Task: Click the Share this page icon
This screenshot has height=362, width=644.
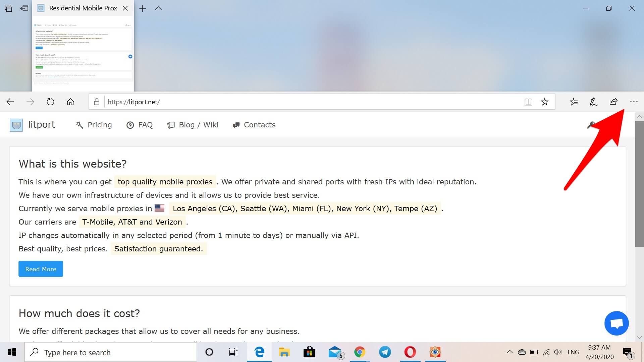Action: tap(613, 102)
